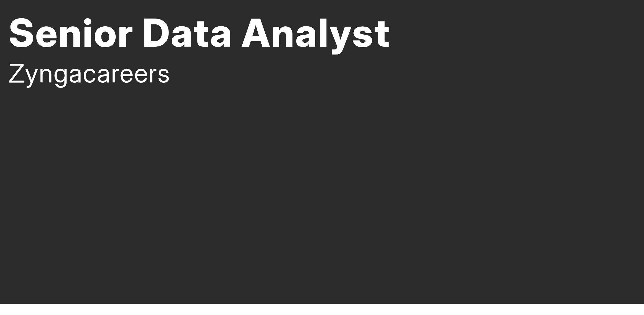Click the capital D of Data
Image resolution: width=644 pixels, height=315 pixels.
coord(156,33)
